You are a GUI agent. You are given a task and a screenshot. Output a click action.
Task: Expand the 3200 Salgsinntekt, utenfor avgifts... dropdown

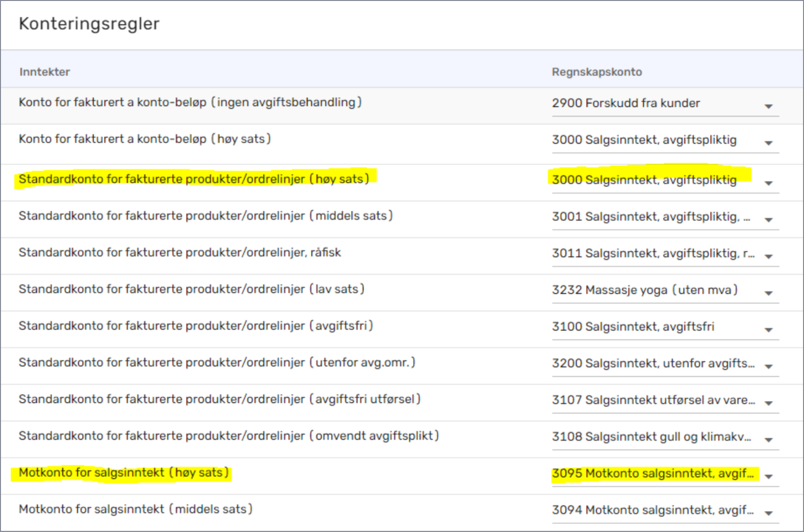[768, 367]
